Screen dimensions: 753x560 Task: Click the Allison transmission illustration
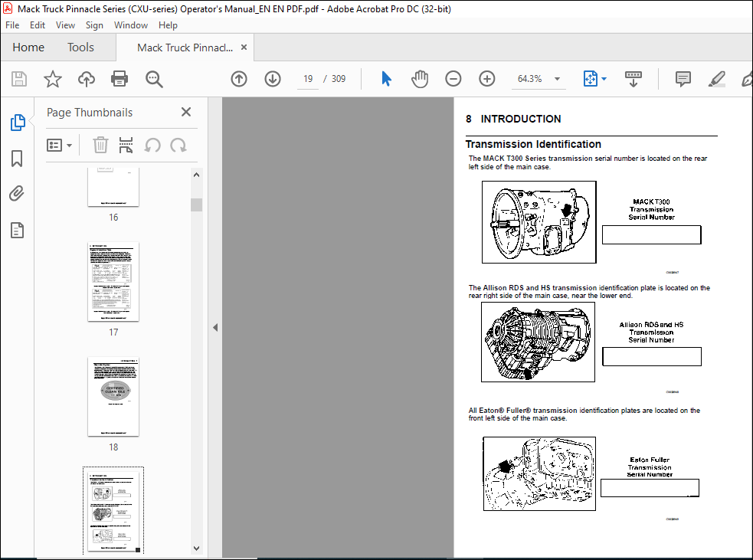(x=539, y=342)
